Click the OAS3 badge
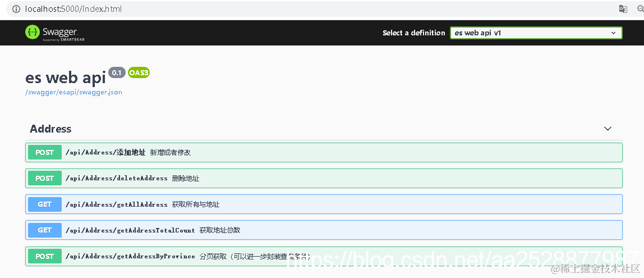 point(139,73)
